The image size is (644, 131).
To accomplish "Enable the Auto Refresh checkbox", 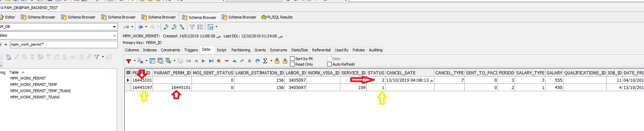I will 329,64.
